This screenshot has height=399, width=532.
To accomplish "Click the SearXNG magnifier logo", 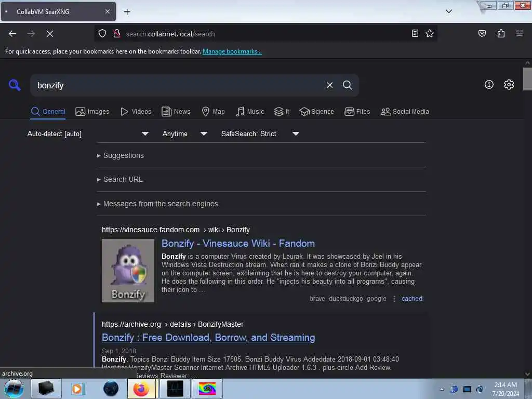I will (15, 85).
